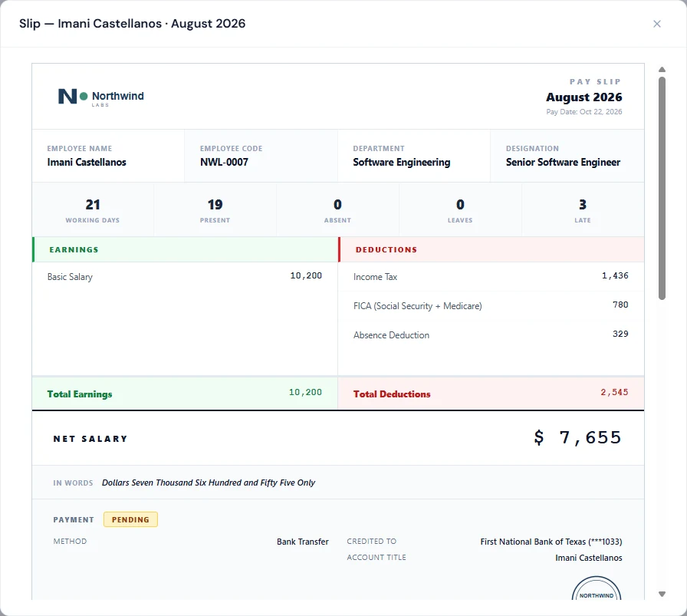Click the Northwind stamp seal
This screenshot has height=616, width=687.
click(x=597, y=588)
